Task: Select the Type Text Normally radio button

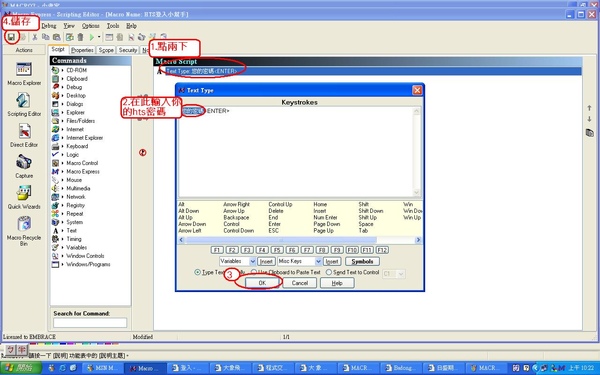Action: pos(197,272)
